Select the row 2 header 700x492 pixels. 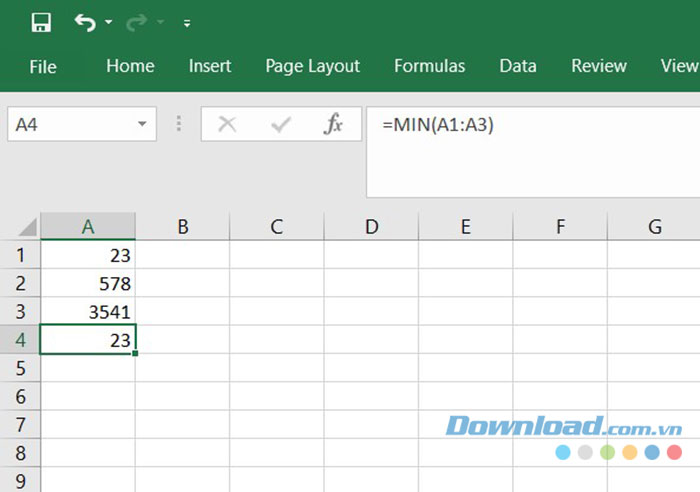pyautogui.click(x=20, y=284)
